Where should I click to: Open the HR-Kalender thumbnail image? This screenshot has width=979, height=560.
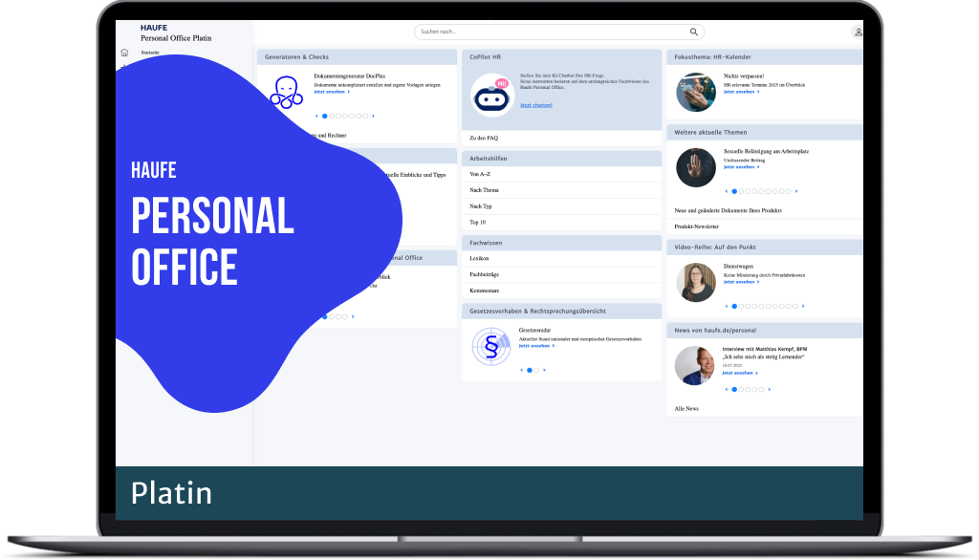coord(696,93)
